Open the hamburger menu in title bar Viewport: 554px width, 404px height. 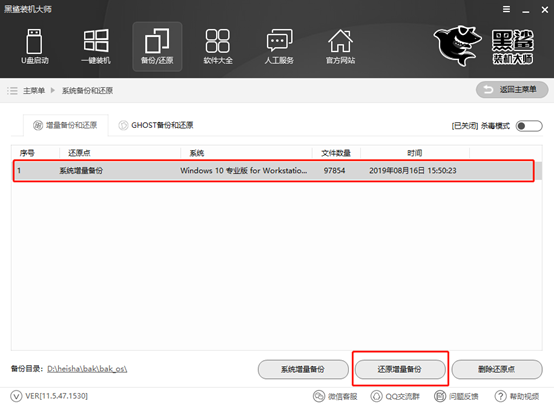506,9
